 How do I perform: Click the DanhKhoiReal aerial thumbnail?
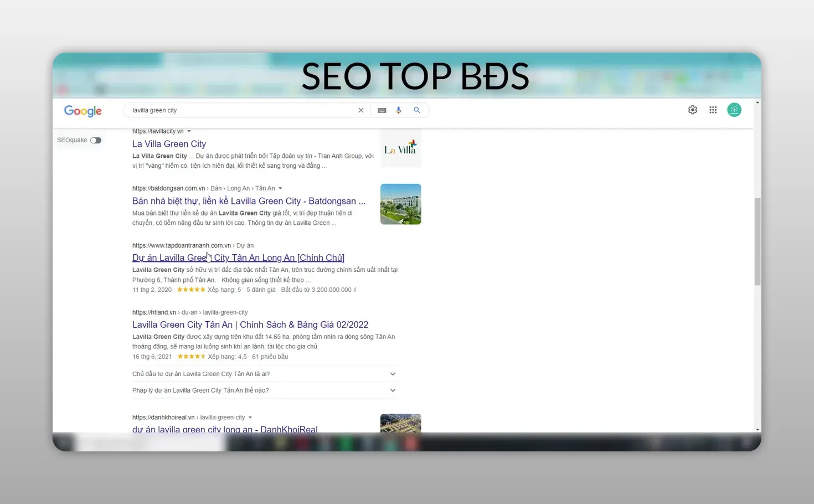coord(401,423)
